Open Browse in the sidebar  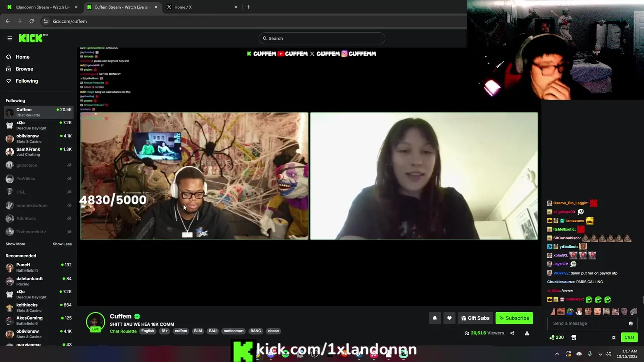click(x=24, y=69)
